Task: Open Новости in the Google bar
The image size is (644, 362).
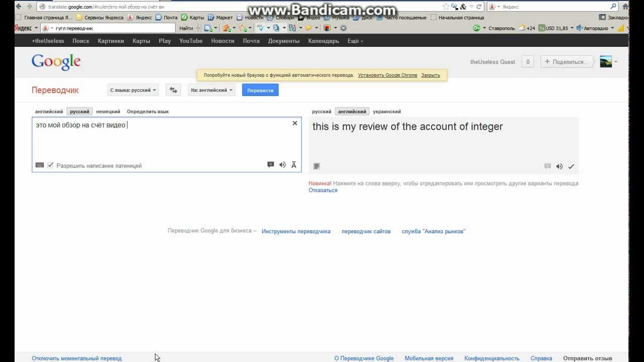Action: [x=223, y=41]
